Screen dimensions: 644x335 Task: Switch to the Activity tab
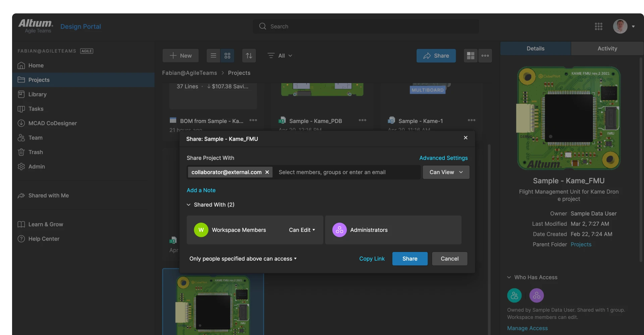[607, 49]
